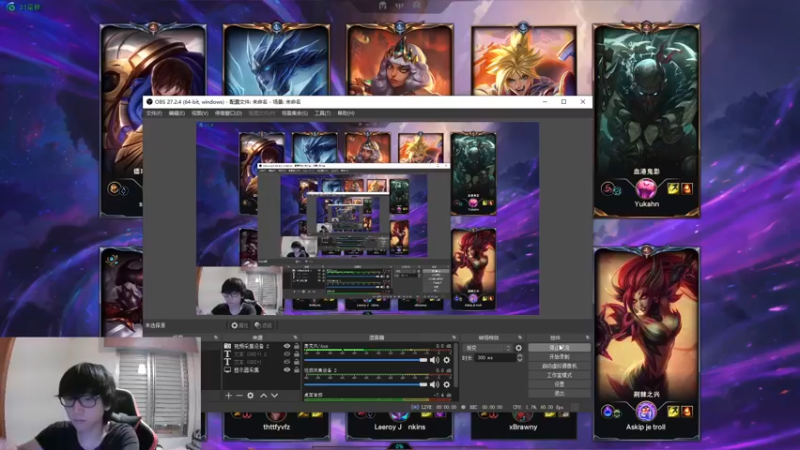Click the thttfyvfz player name

(277, 427)
